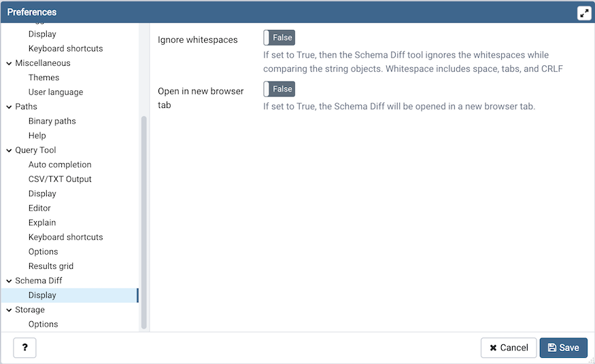Image resolution: width=595 pixels, height=364 pixels.
Task: Collapse the Miscellaneous tree node
Action: (9, 63)
